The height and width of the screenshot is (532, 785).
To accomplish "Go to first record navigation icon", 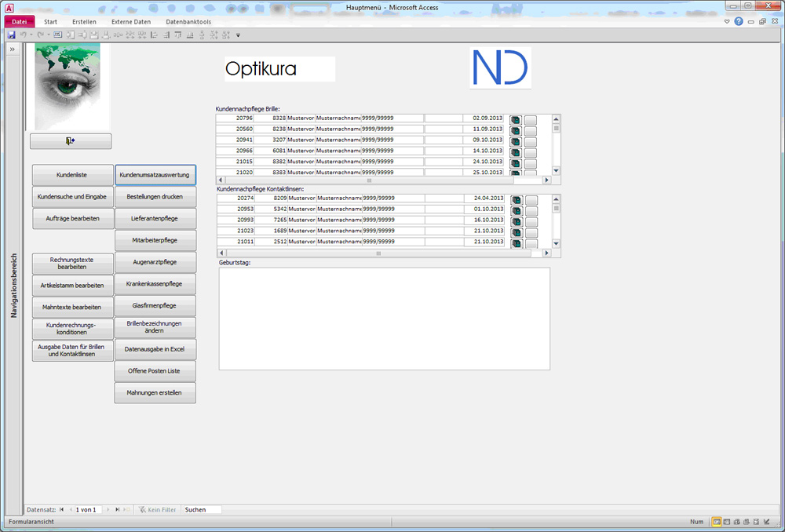I will click(x=61, y=509).
